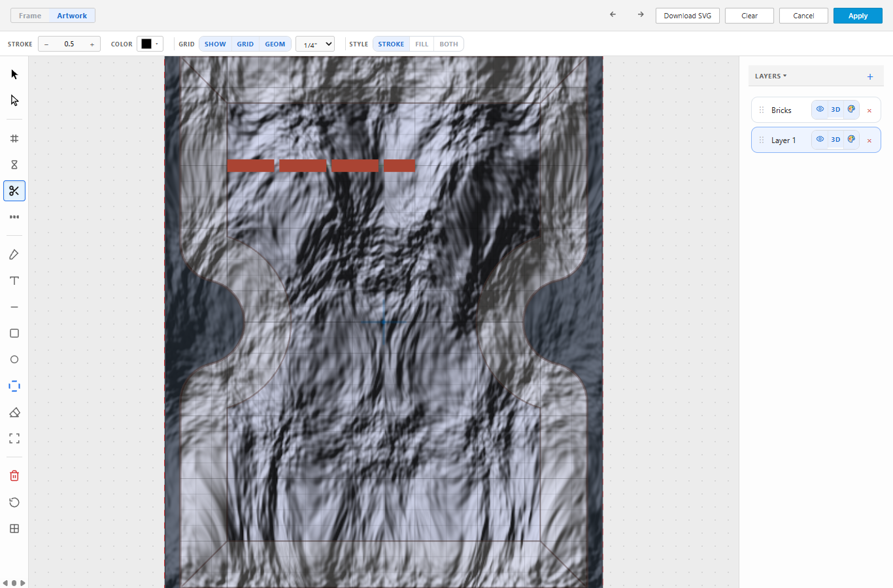Image resolution: width=893 pixels, height=588 pixels.
Task: Add a new layer with plus icon
Action: pyautogui.click(x=870, y=76)
